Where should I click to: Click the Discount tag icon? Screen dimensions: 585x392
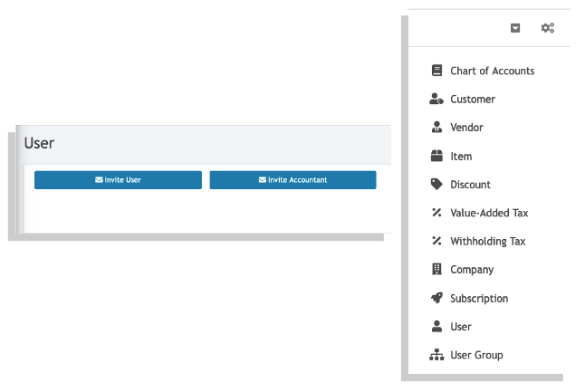[436, 185]
